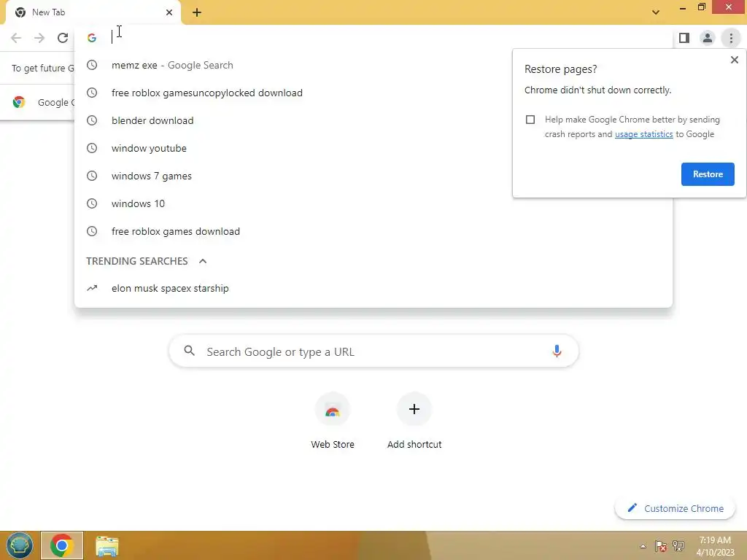Image resolution: width=747 pixels, height=560 pixels.
Task: Select 'free roblox games download' suggestion
Action: 373,231
